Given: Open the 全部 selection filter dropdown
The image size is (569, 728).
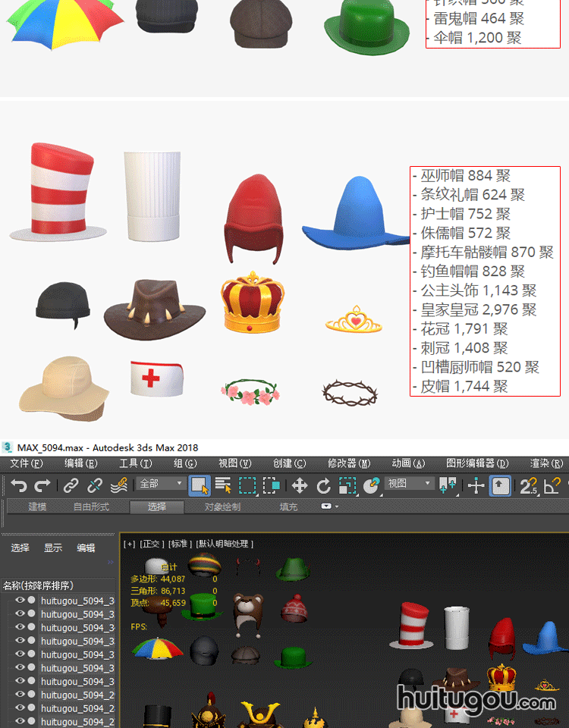Looking at the screenshot, I should pos(162,484).
